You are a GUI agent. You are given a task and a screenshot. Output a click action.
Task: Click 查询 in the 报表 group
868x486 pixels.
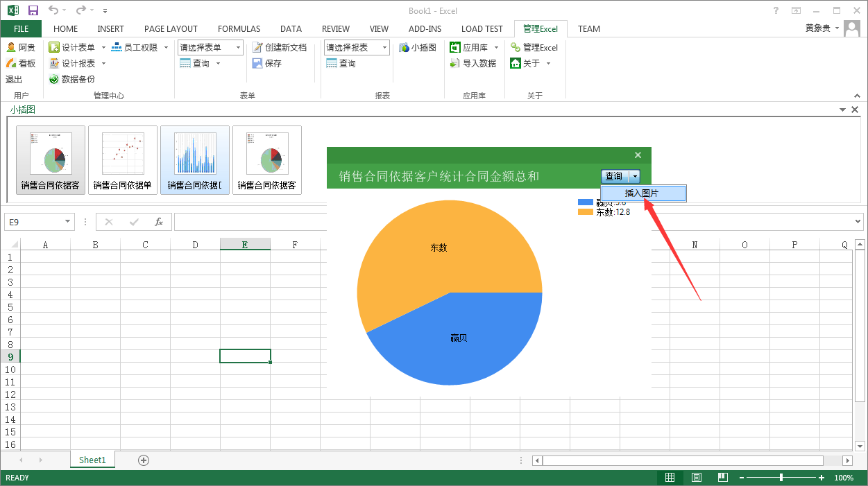click(x=341, y=63)
